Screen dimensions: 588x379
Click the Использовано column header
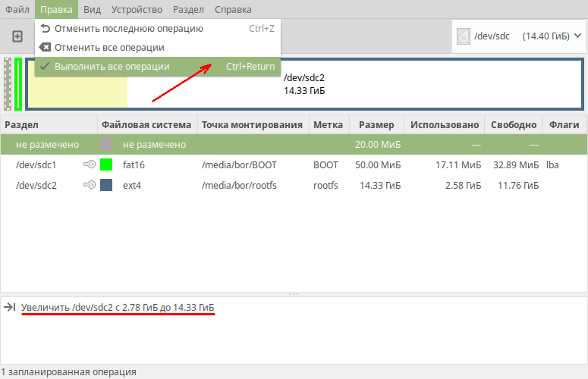445,125
